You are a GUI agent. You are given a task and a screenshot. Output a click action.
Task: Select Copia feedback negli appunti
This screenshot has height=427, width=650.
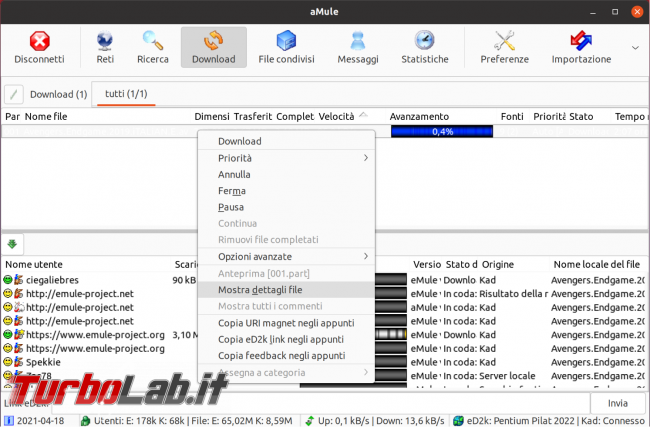(x=286, y=355)
